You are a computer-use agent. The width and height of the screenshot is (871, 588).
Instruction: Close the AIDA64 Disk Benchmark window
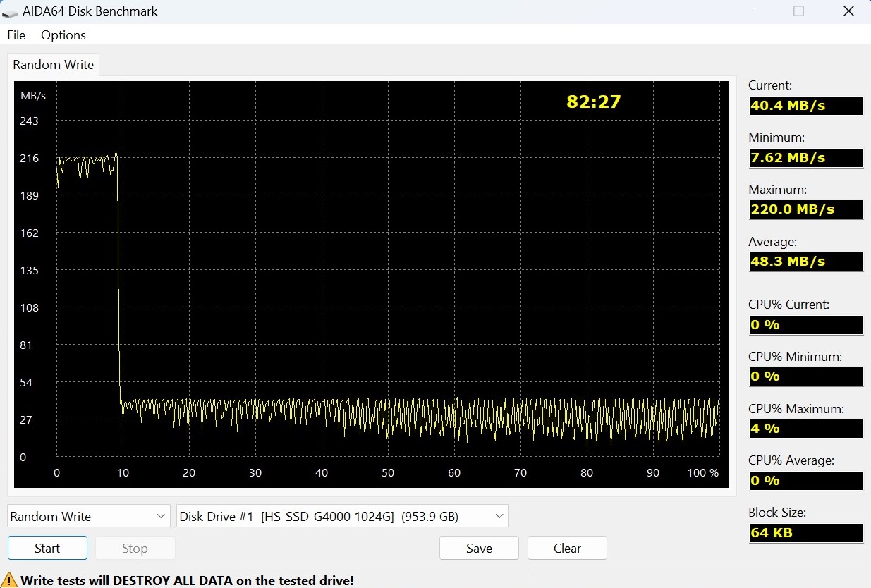point(849,11)
